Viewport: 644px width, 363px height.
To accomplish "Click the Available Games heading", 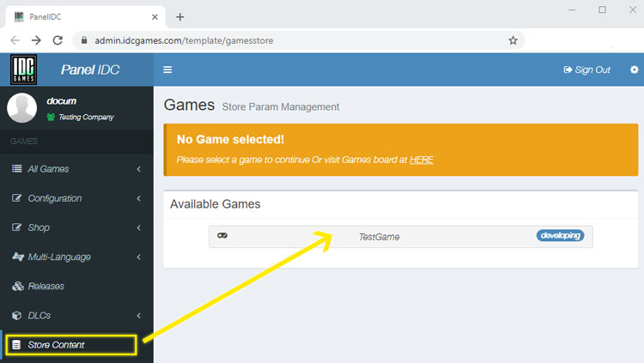I will pos(216,204).
